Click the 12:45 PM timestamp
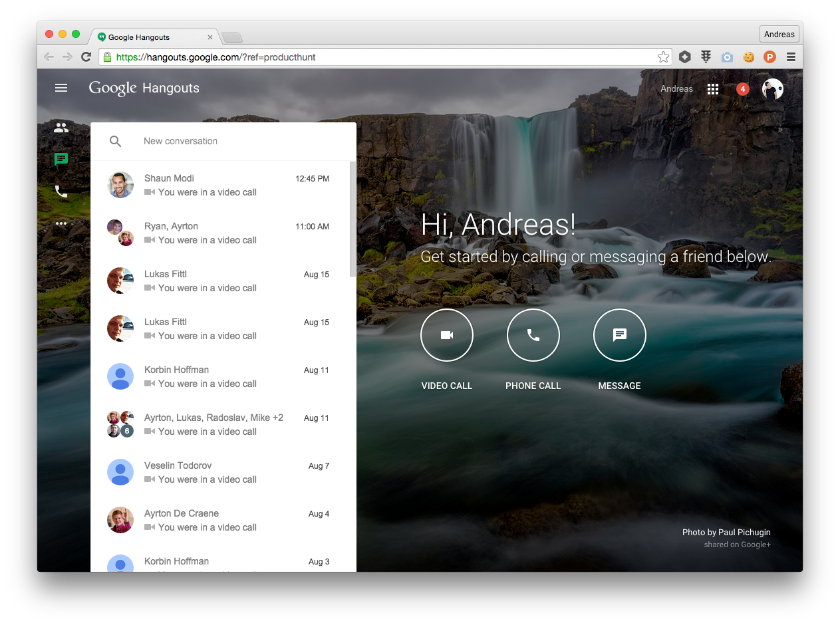Image resolution: width=840 pixels, height=625 pixels. coord(312,179)
